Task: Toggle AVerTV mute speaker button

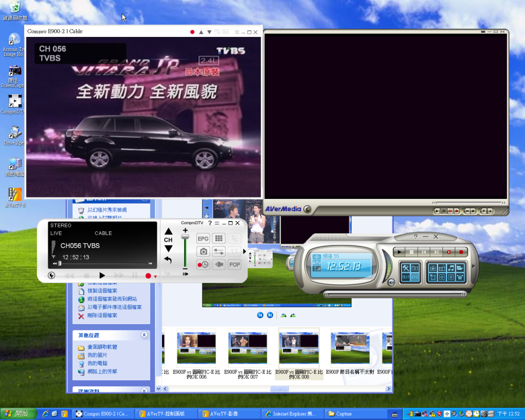Action: click(391, 283)
